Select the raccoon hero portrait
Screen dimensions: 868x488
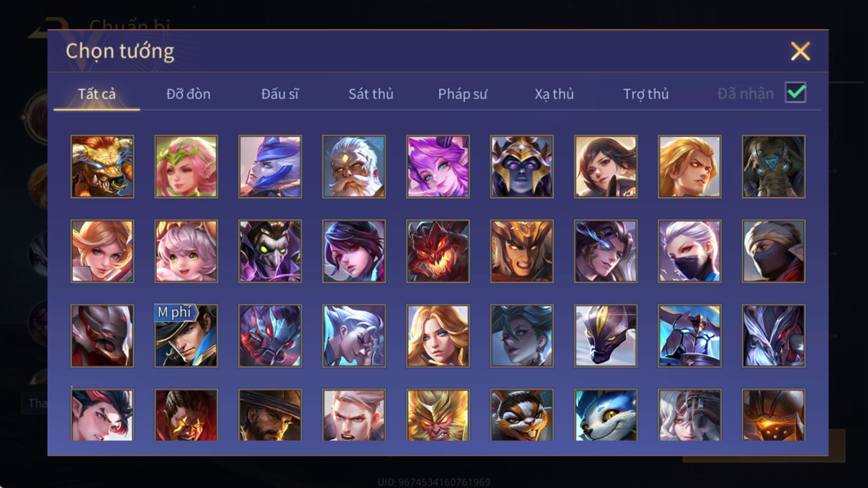[522, 414]
